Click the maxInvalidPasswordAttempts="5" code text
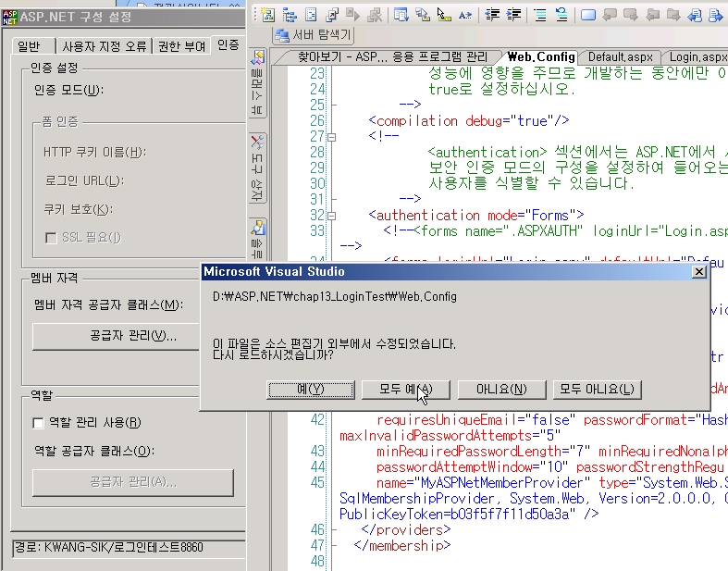The height and width of the screenshot is (571, 728). click(x=450, y=436)
